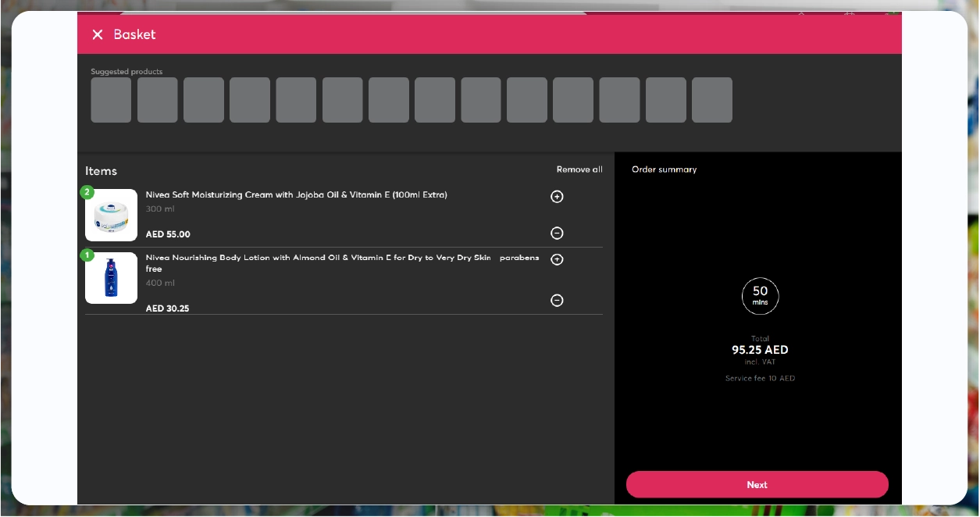Select the first suggested product tile
Image resolution: width=980 pixels, height=517 pixels.
(111, 100)
